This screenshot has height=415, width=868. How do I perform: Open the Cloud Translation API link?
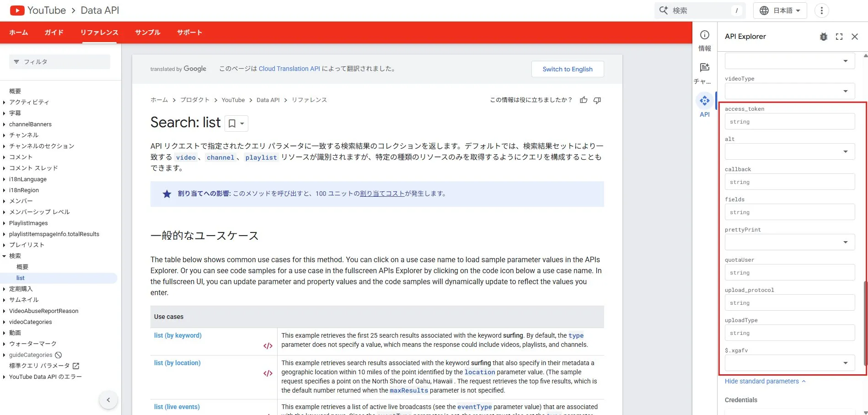tap(289, 69)
